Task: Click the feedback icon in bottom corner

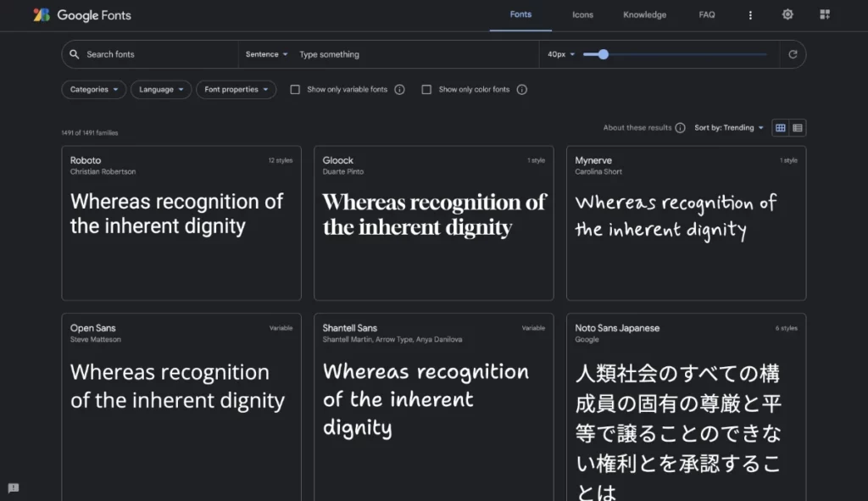Action: (13, 488)
